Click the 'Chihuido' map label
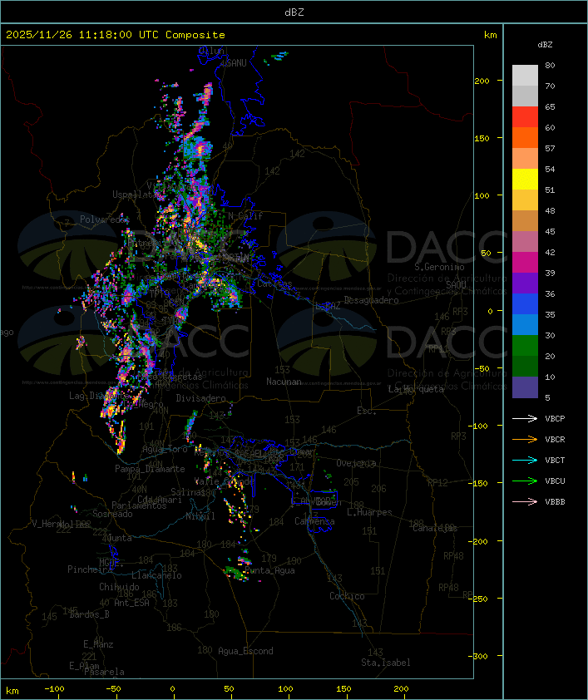This screenshot has width=588, height=700. coord(119,587)
